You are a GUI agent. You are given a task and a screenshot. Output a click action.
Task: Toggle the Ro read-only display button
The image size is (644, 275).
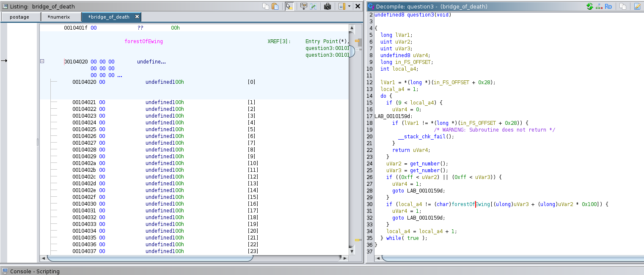[608, 6]
